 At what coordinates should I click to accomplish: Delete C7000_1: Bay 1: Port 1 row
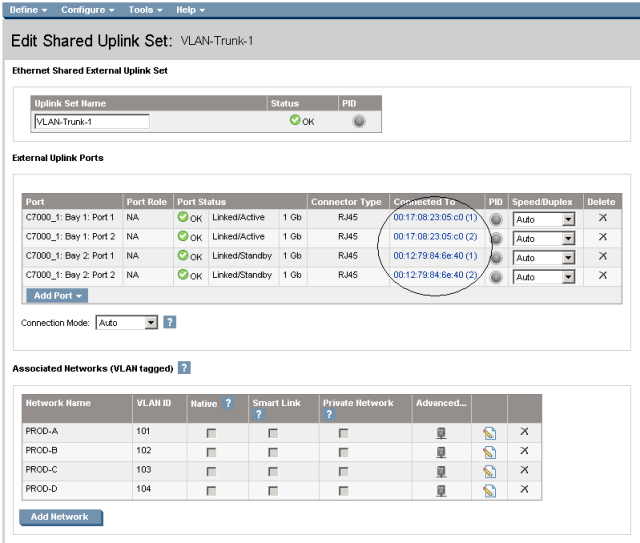click(x=602, y=218)
